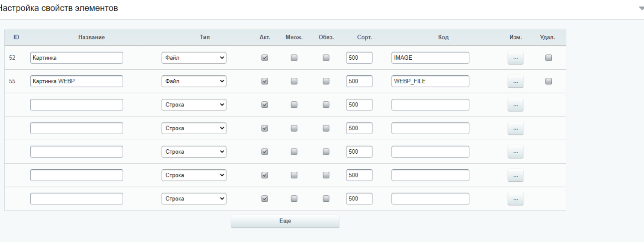
Task: Focus the code field containing WEBP_FILE
Action: tap(430, 81)
